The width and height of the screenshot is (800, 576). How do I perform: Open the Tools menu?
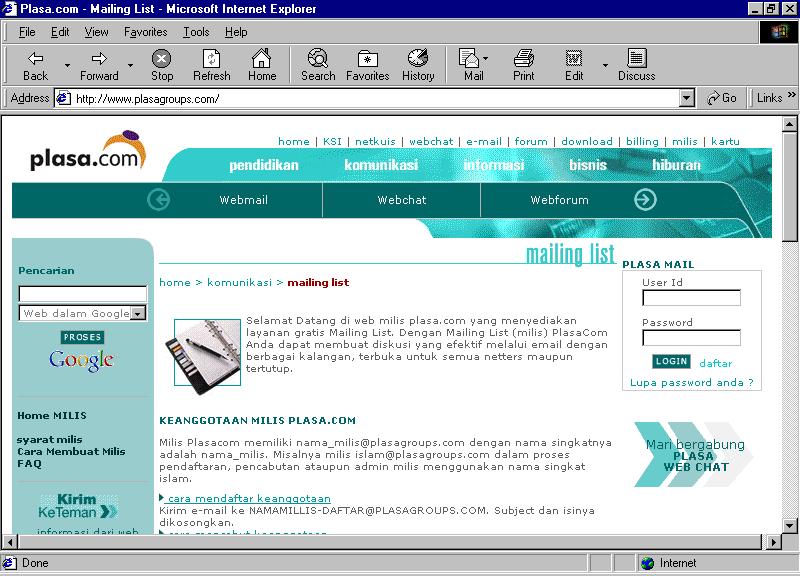[196, 32]
